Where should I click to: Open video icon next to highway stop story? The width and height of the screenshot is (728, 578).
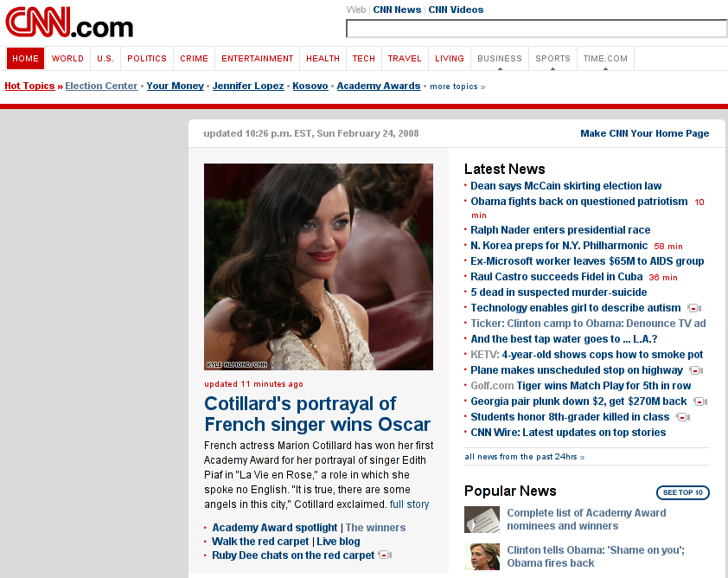click(x=696, y=370)
